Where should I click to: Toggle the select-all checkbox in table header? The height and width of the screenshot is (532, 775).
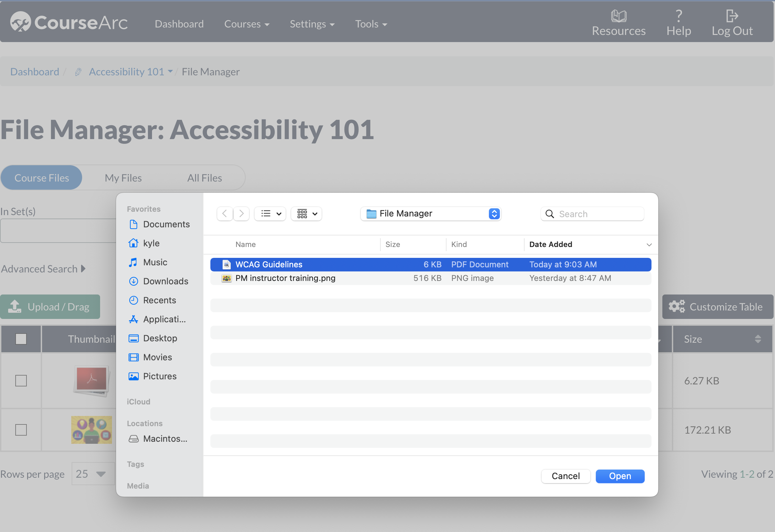pyautogui.click(x=21, y=339)
